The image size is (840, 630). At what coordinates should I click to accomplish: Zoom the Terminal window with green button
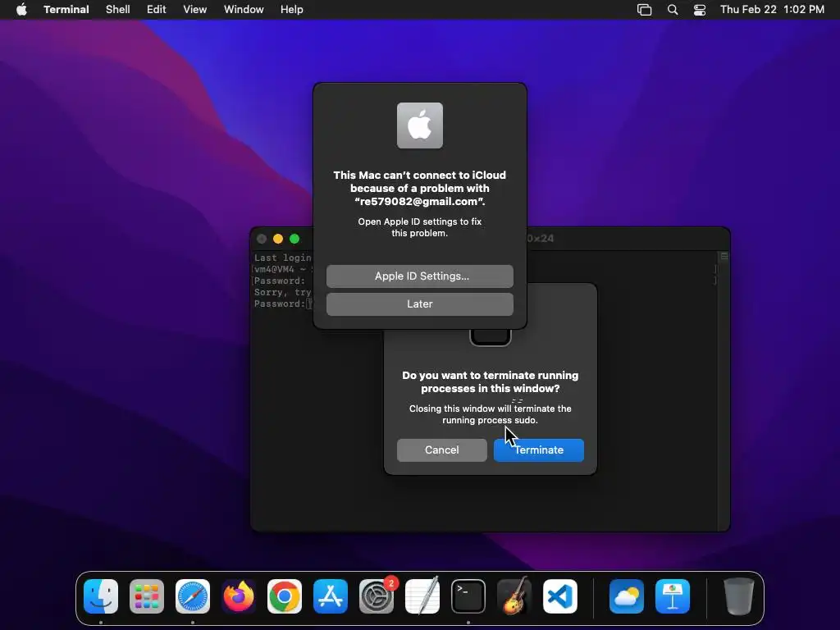[x=294, y=239]
